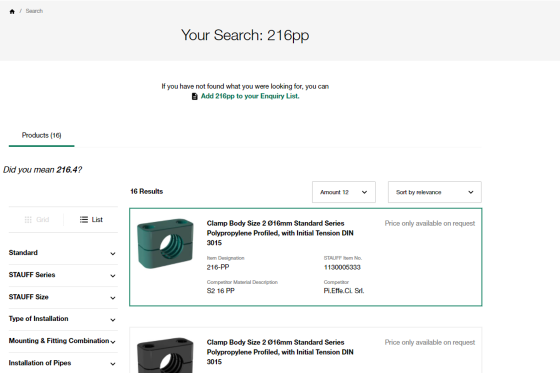Open the black clamp body product image
560x373 pixels.
[165, 355]
